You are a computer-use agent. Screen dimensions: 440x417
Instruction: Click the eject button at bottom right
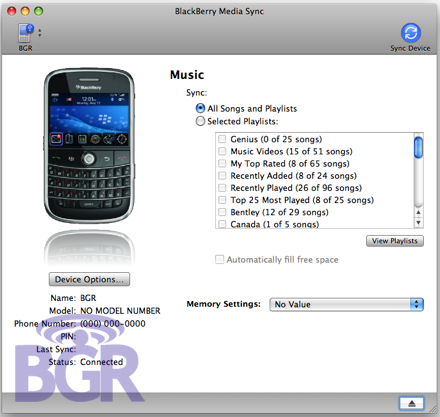point(412,403)
